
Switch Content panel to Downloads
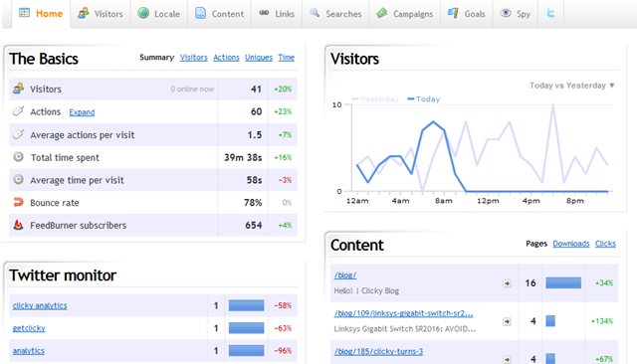click(x=570, y=244)
